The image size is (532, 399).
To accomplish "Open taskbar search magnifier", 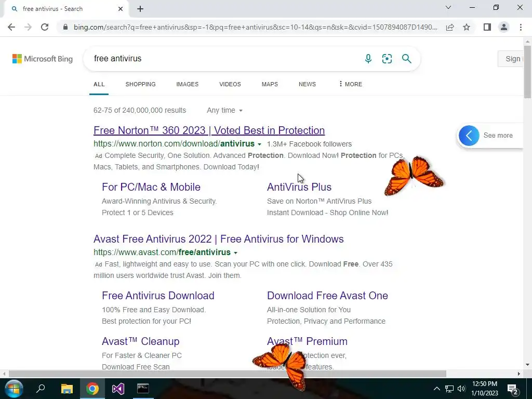I will [41, 389].
